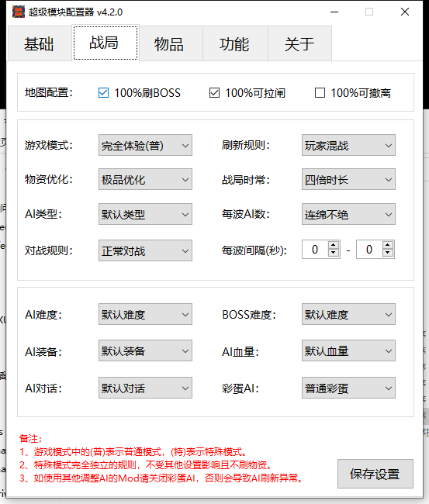Switch to the 基础 tab

(40, 43)
